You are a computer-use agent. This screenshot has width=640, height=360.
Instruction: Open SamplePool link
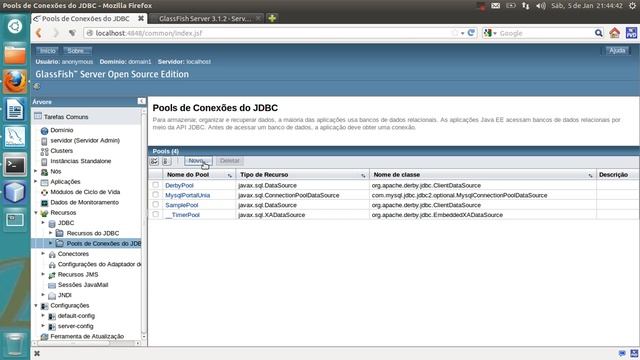[x=182, y=205]
